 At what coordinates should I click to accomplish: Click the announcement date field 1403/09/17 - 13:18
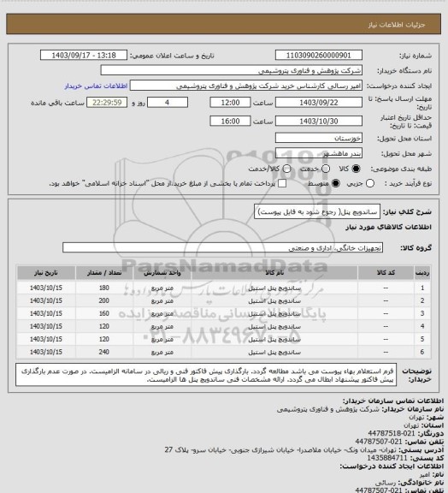coord(84,56)
